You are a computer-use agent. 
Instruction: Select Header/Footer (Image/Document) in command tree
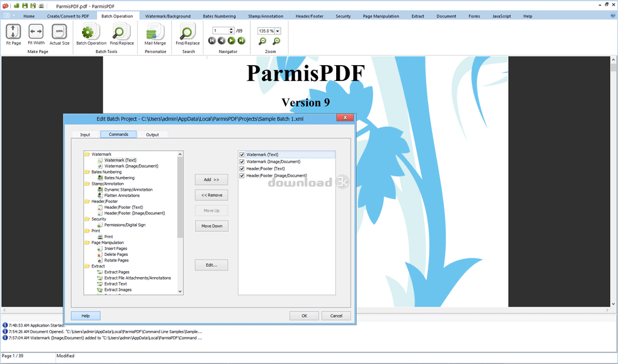(x=135, y=213)
